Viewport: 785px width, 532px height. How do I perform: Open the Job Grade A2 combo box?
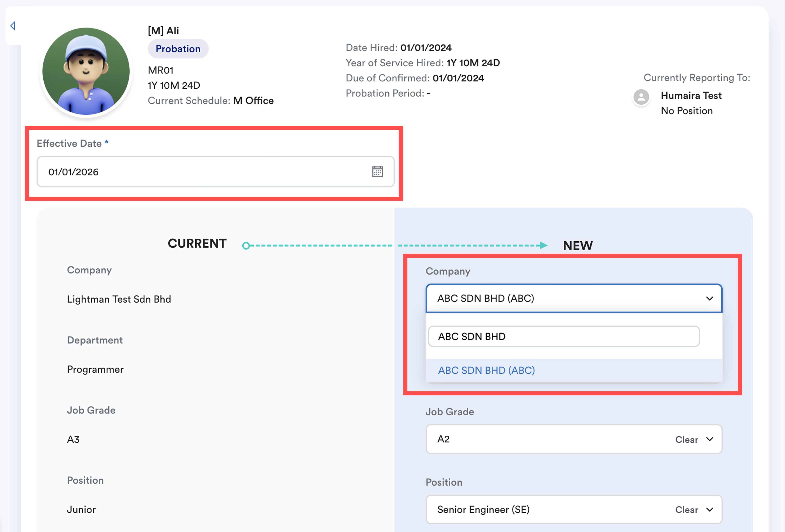541,439
